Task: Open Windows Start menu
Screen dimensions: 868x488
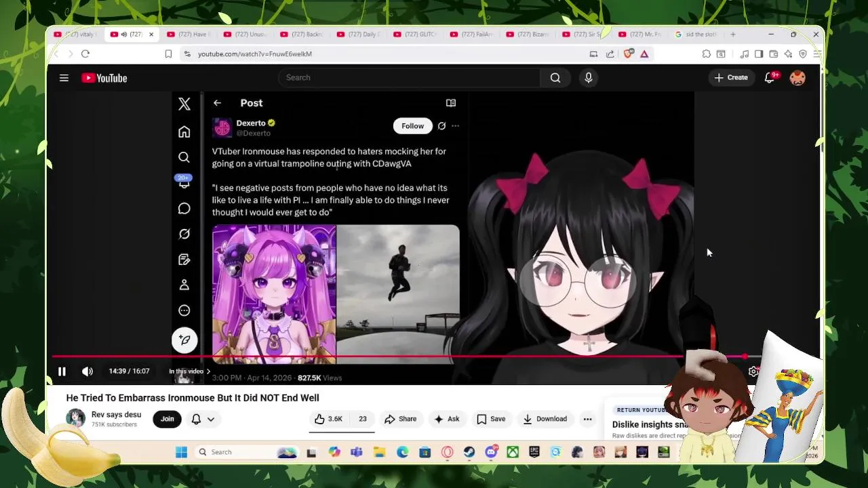Action: [x=181, y=452]
